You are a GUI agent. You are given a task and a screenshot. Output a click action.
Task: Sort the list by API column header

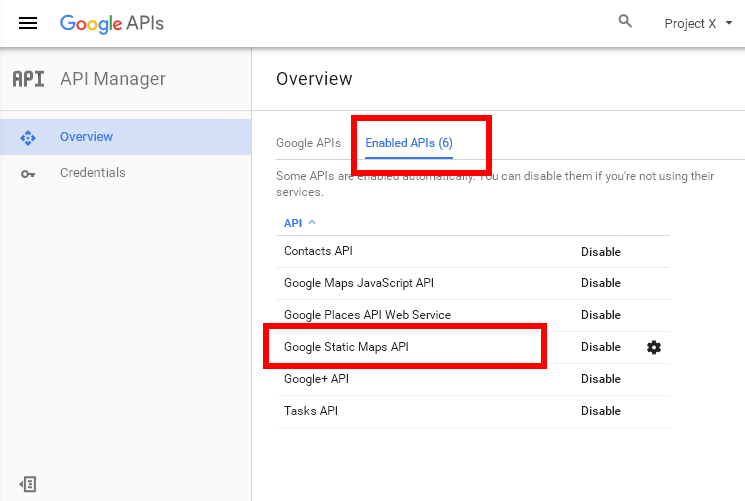pos(299,223)
